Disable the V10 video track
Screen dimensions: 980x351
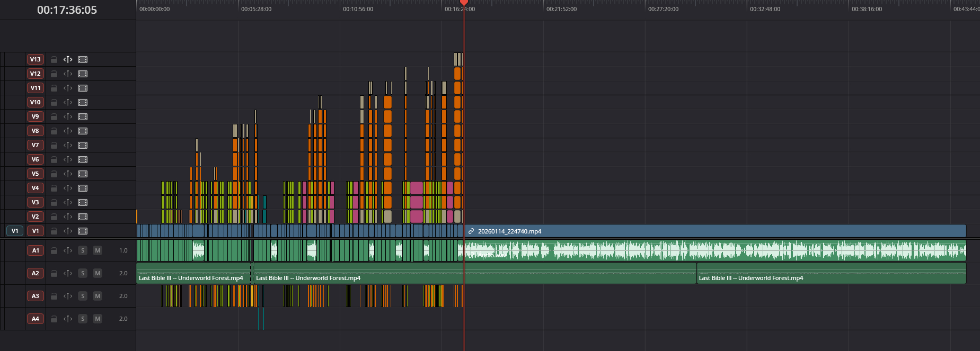83,102
